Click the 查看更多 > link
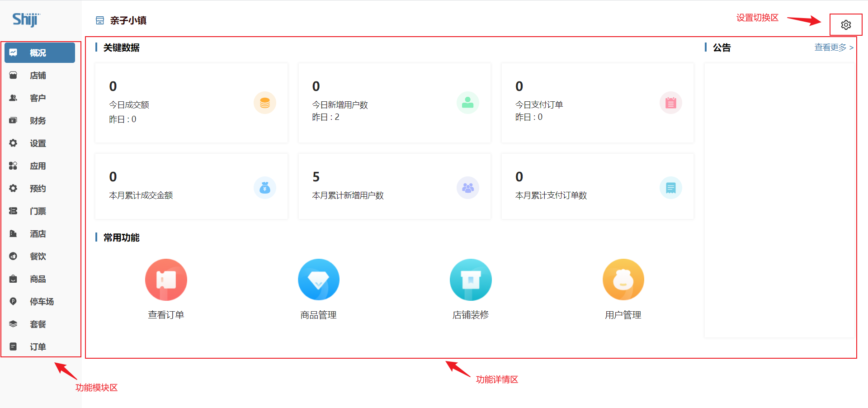This screenshot has width=868, height=408. pyautogui.click(x=834, y=47)
